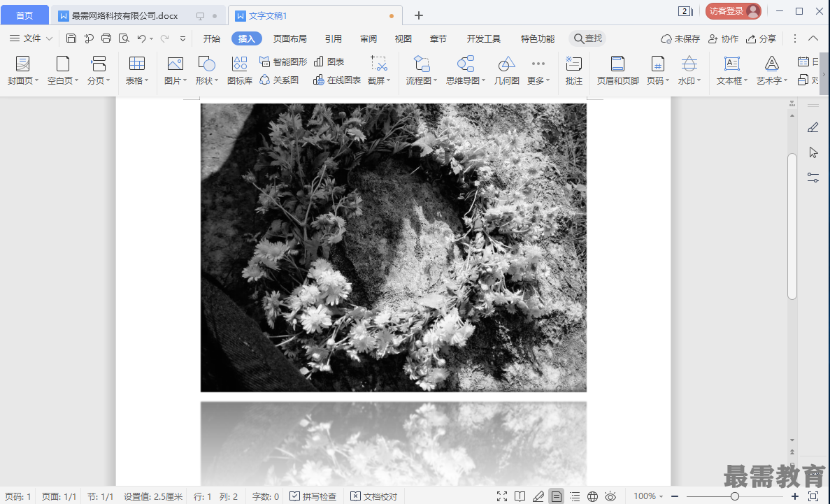Click the 访客登录 login button
The width and height of the screenshot is (830, 504).
733,11
